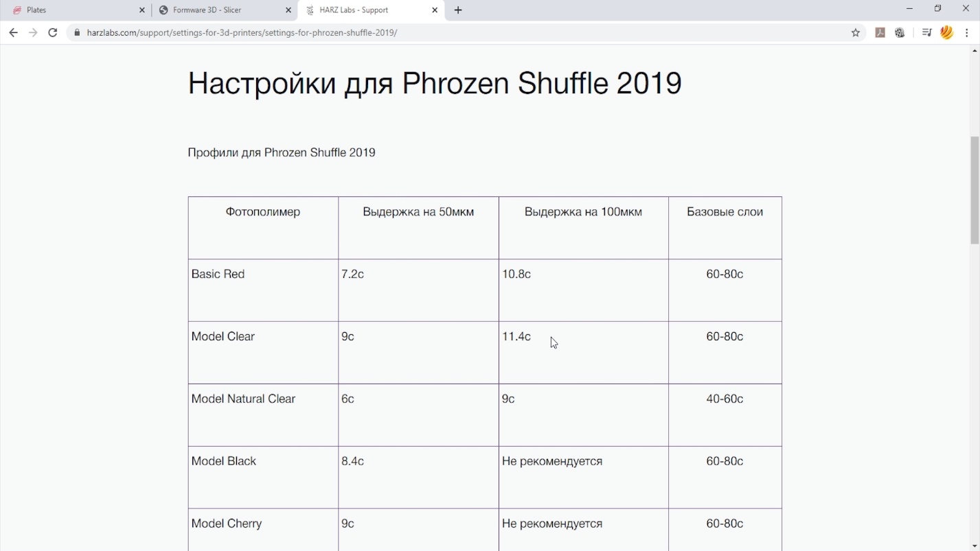Click the Model Natural Clear table cell
The image size is (980, 551).
[x=243, y=399]
